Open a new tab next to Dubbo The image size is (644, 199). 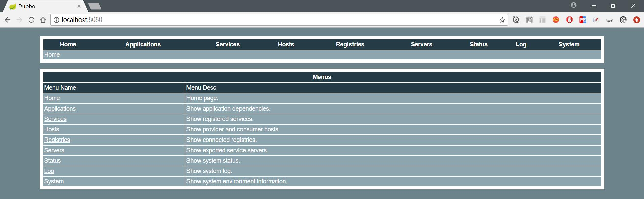[95, 6]
